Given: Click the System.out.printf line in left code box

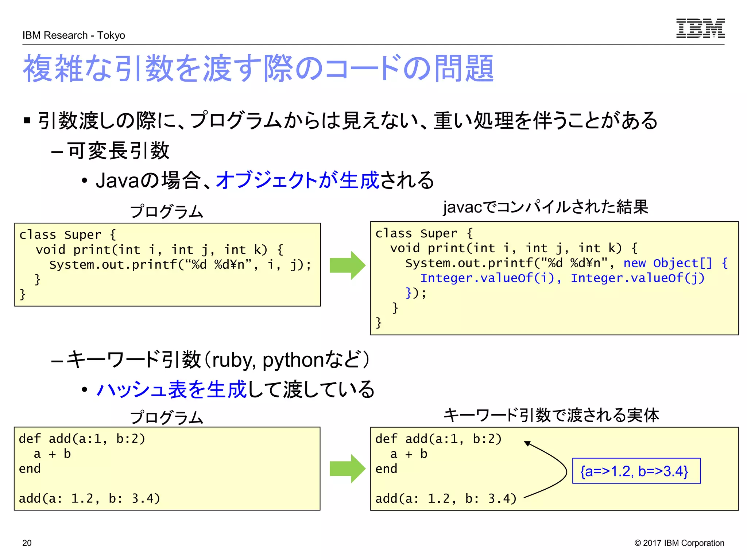Looking at the screenshot, I should coord(181,265).
